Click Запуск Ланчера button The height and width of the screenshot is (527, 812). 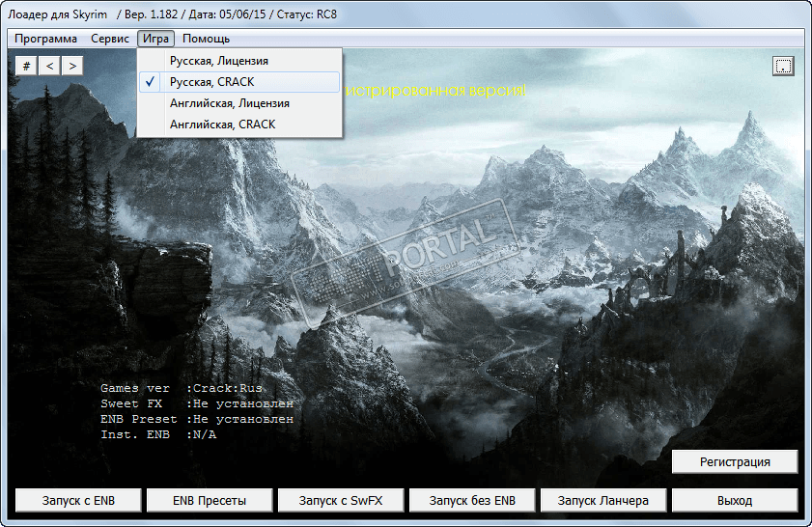pos(603,501)
